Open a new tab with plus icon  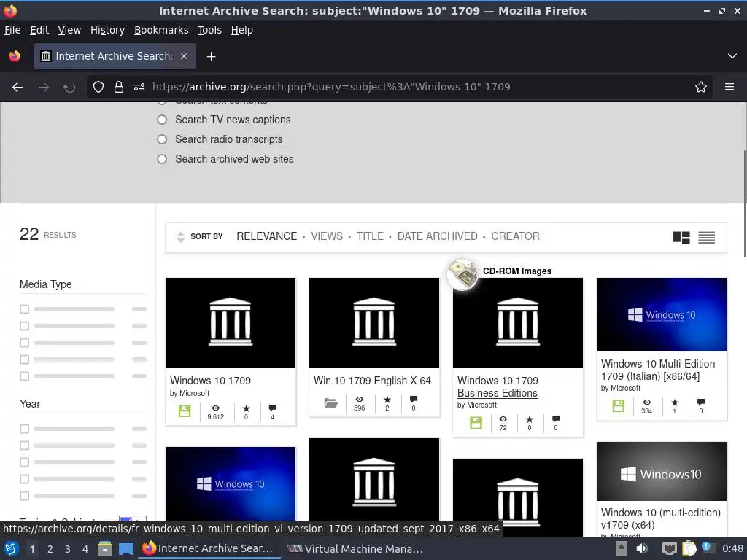(211, 57)
